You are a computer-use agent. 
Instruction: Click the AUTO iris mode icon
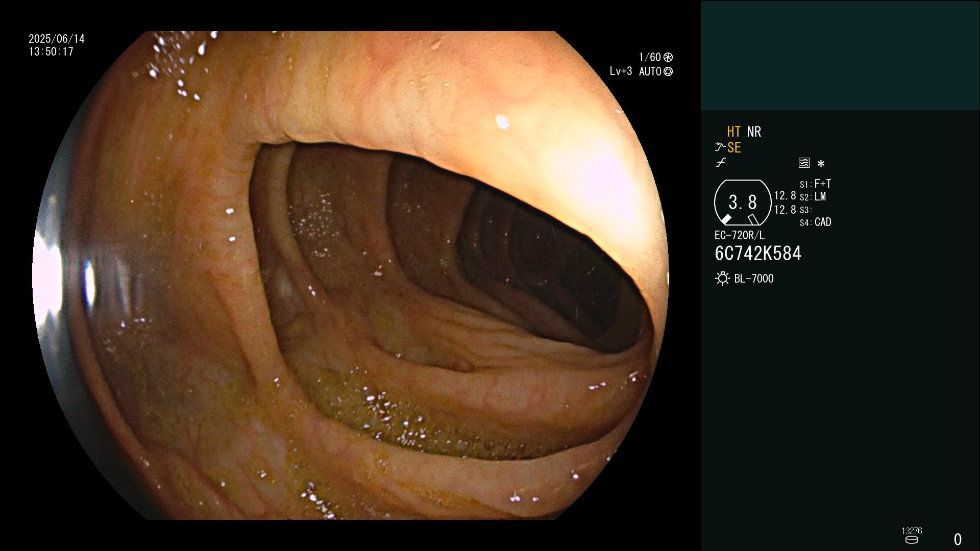click(668, 72)
